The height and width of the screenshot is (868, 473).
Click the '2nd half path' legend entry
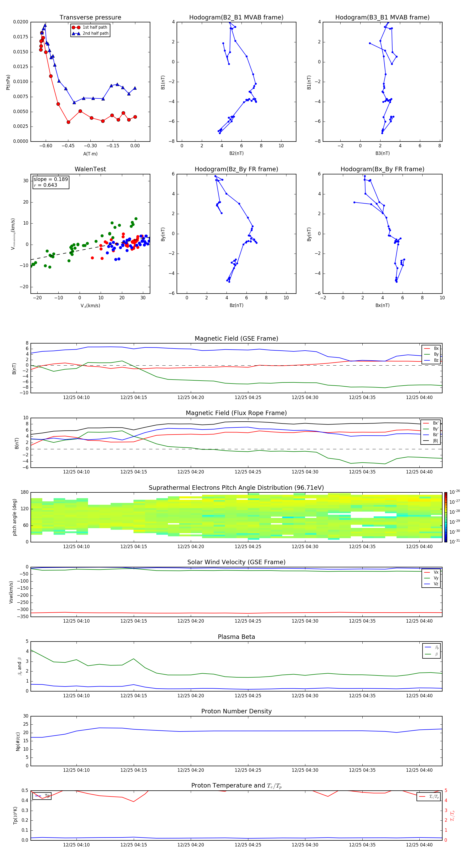tap(90, 33)
